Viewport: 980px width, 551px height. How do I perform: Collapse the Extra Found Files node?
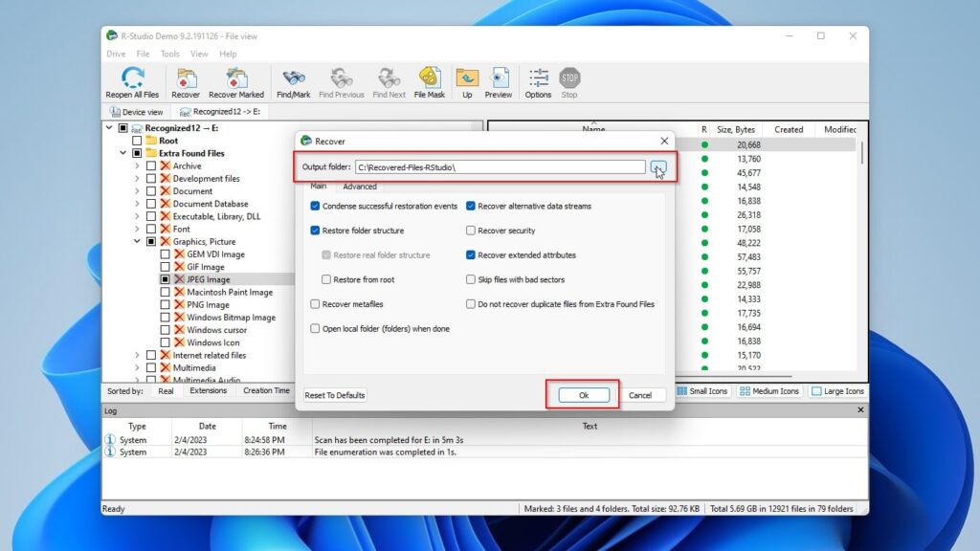pos(123,153)
